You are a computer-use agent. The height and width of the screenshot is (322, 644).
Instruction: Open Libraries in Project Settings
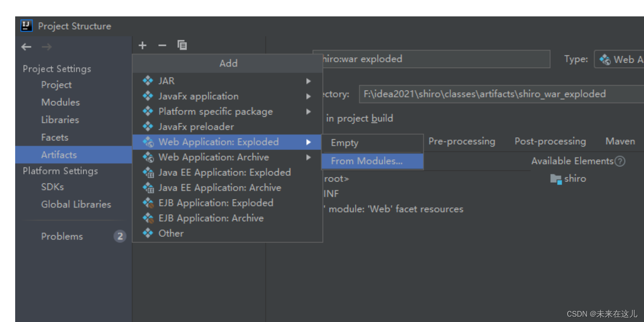click(60, 120)
